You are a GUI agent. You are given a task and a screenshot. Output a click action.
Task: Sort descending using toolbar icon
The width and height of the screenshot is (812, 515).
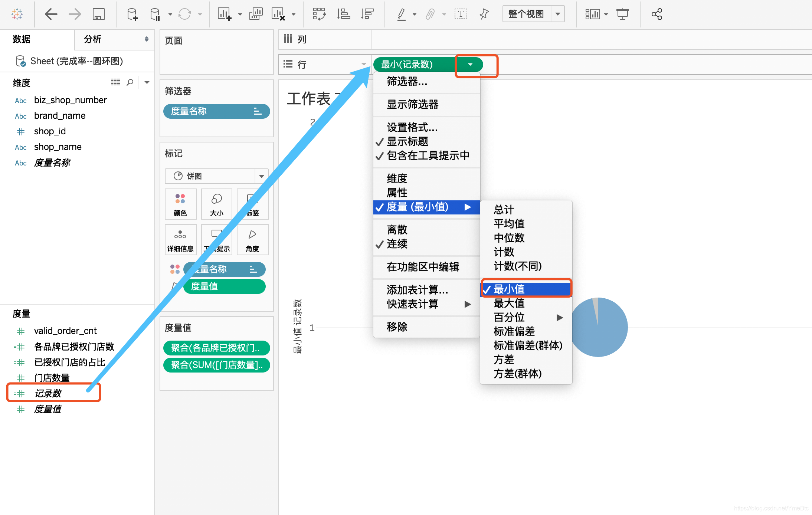[367, 14]
